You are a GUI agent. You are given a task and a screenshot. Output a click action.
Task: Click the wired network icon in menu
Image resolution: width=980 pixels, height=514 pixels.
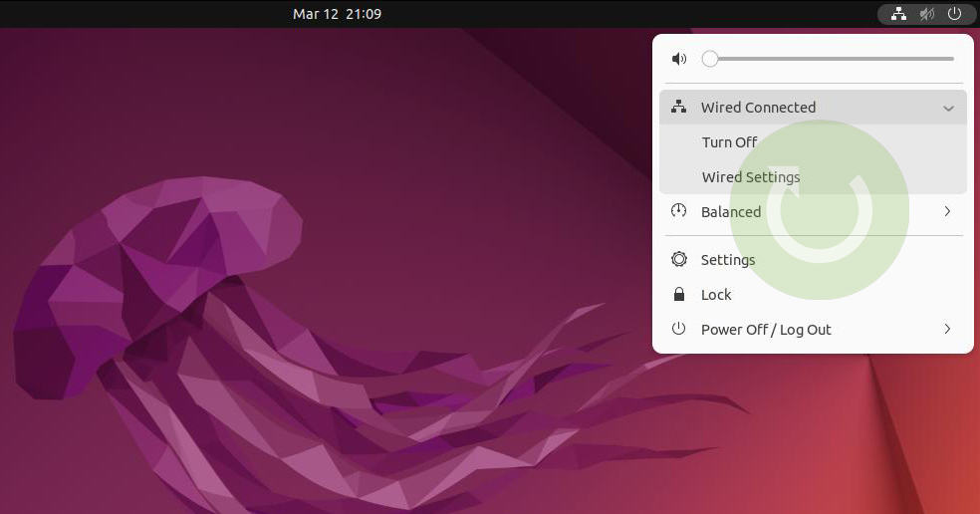[x=679, y=107]
